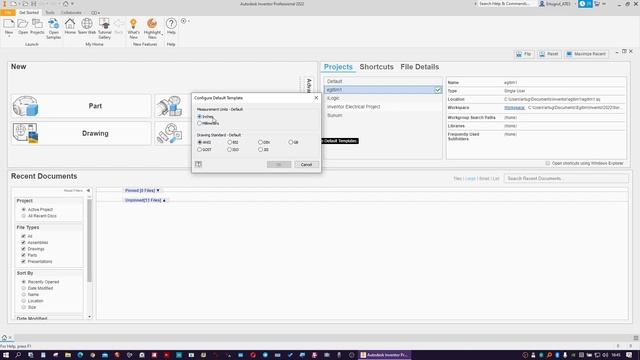640x360 pixels.
Task: Click the Search Recent Documents field
Action: (x=566, y=178)
